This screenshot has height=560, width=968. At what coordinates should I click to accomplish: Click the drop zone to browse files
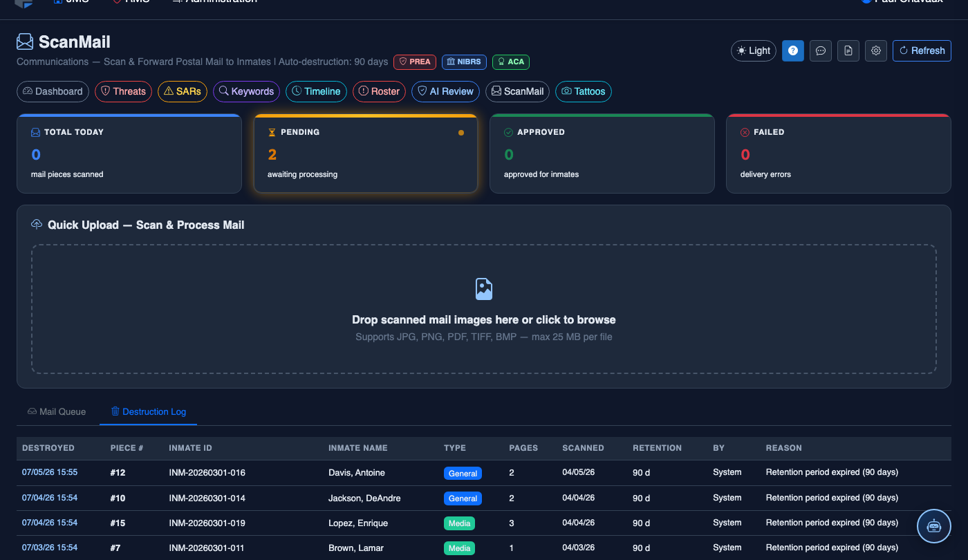484,309
